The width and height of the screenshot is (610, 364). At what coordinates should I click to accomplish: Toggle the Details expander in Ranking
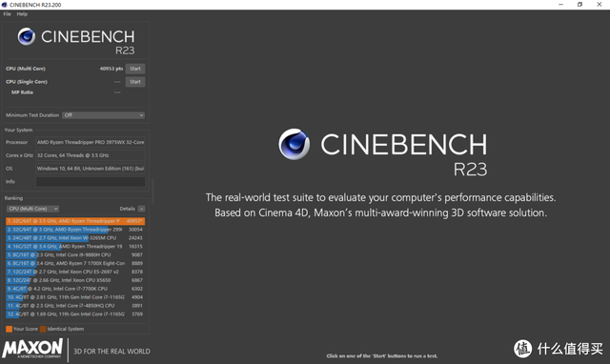[x=141, y=209]
